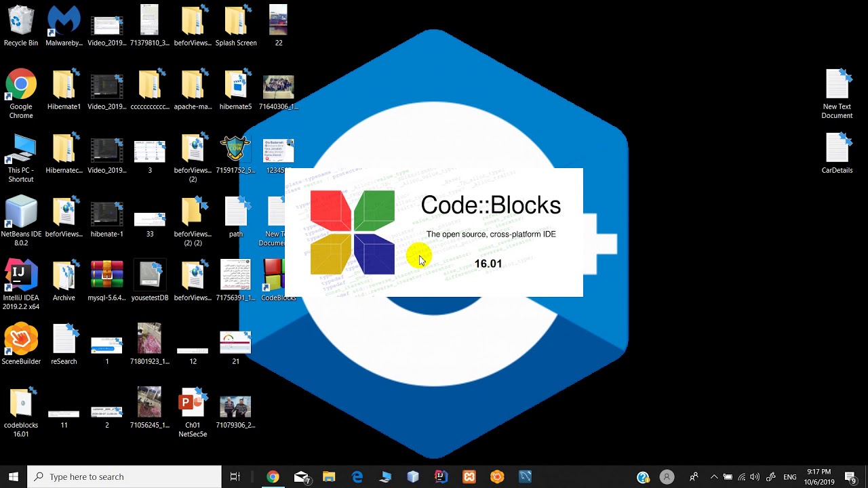Open the Get Help tray icon

pyautogui.click(x=644, y=476)
